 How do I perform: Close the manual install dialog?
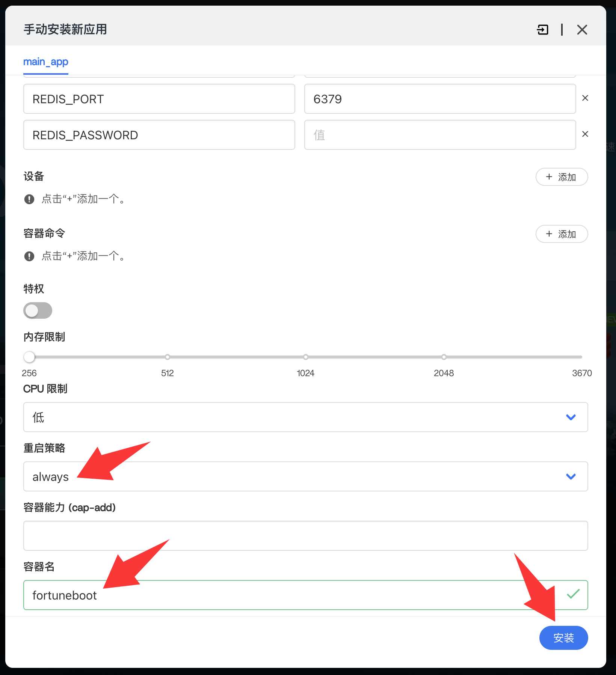[582, 30]
